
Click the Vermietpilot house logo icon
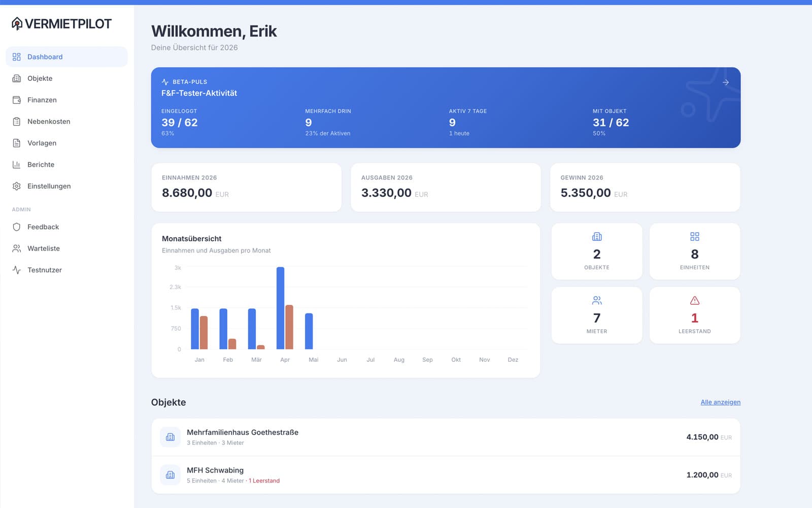17,23
